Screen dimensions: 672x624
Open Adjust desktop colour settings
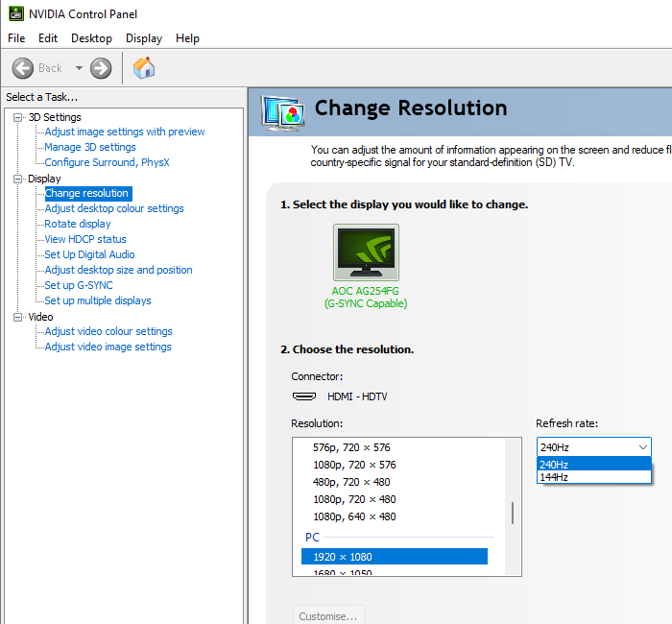[x=114, y=208]
